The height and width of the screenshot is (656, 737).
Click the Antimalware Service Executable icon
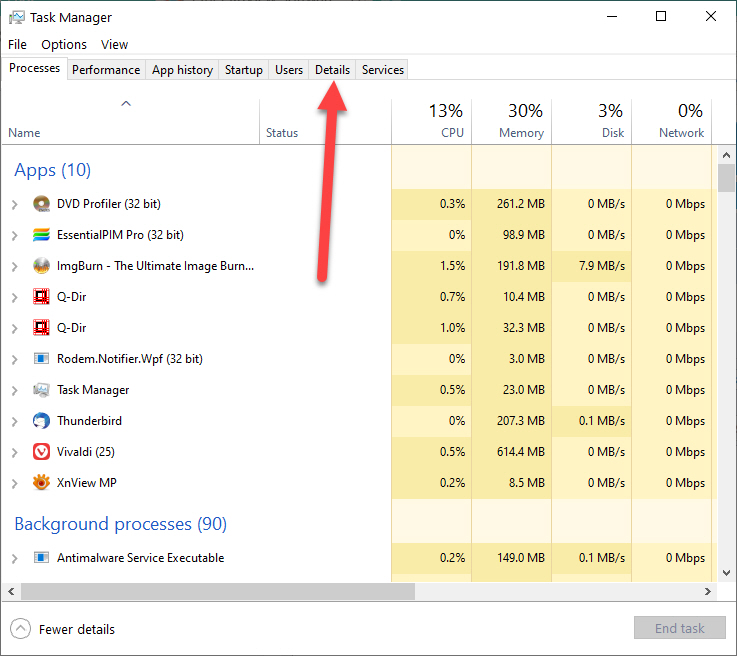click(x=41, y=558)
